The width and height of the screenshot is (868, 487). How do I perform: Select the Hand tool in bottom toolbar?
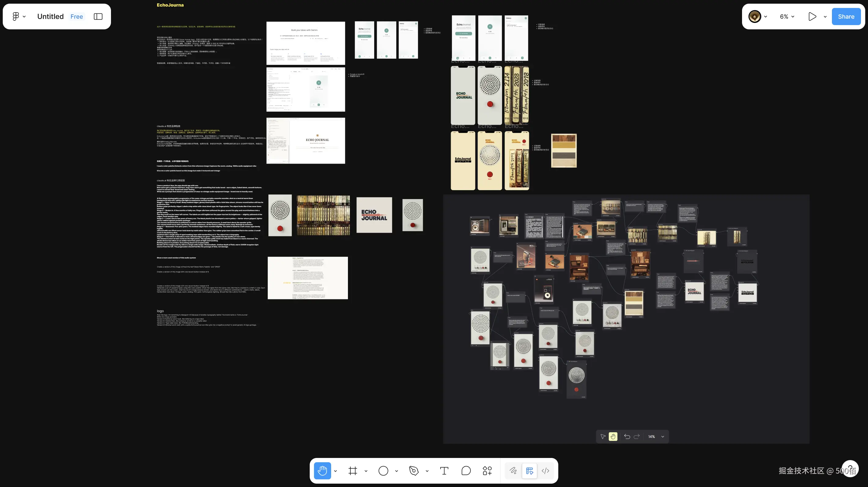pyautogui.click(x=322, y=470)
